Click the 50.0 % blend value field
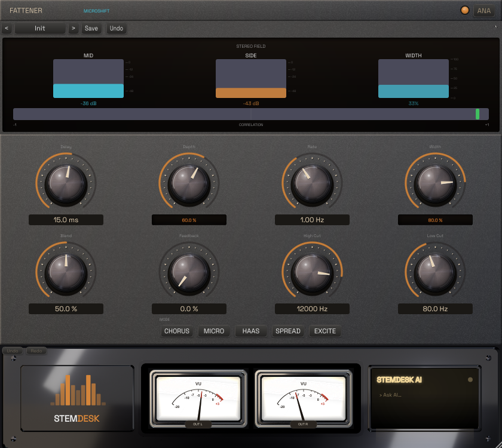This screenshot has width=502, height=448. [x=66, y=309]
